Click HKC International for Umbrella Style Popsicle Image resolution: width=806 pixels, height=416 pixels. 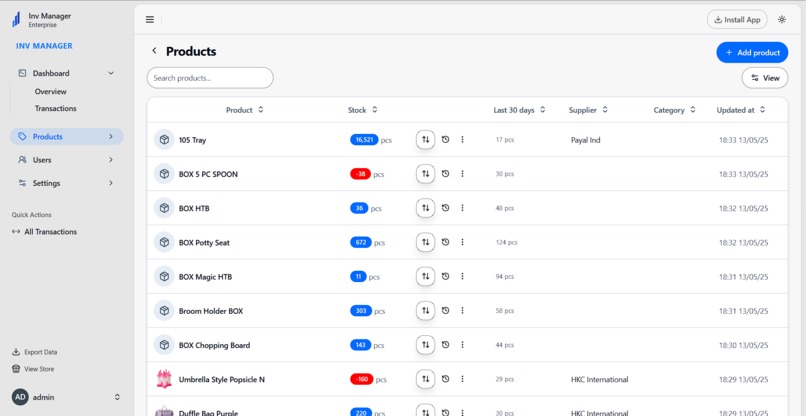click(599, 379)
